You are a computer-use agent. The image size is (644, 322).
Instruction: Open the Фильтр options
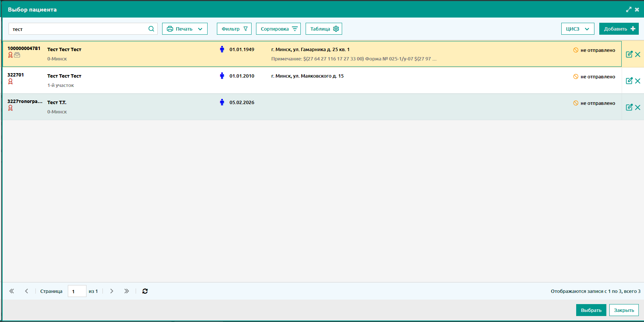tap(234, 29)
